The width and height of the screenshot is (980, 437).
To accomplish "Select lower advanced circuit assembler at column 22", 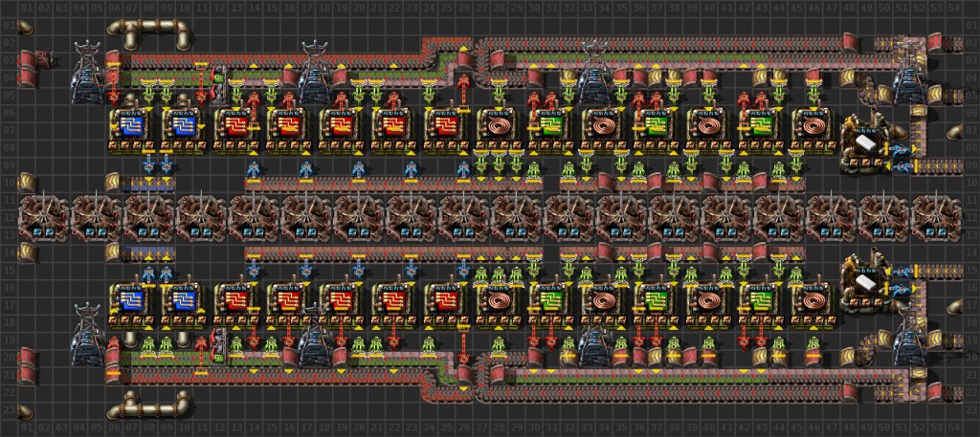I will click(393, 305).
